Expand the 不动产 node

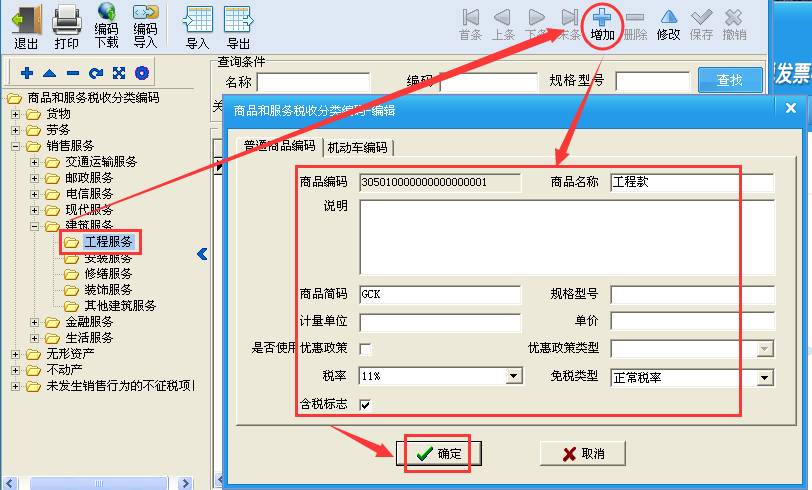pyautogui.click(x=16, y=370)
